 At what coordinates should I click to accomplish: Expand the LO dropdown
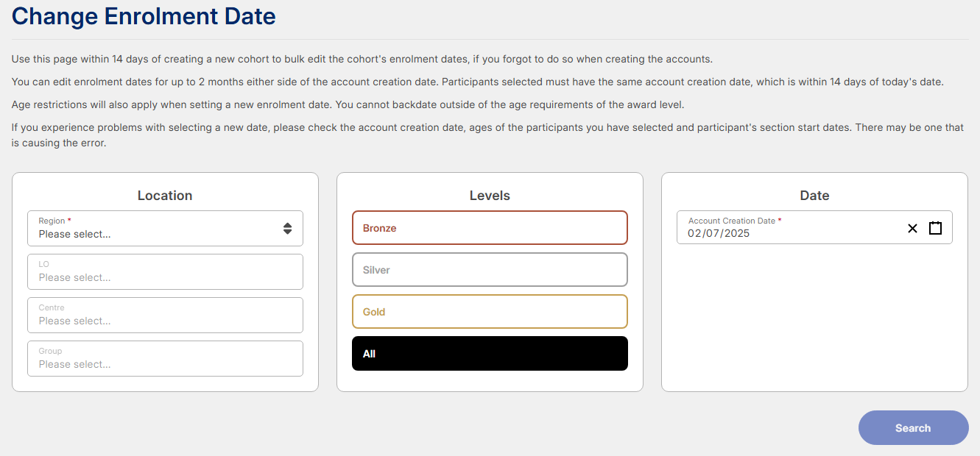coord(165,272)
